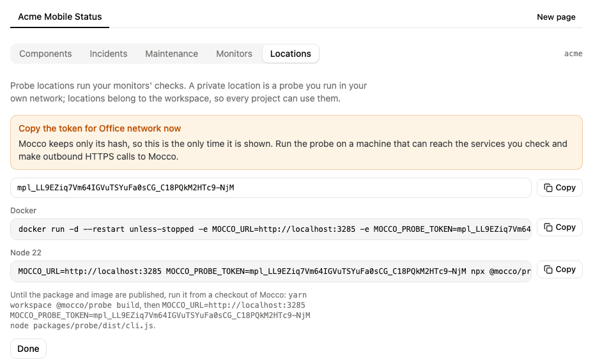Click the 'Copy the token for Office network now' heading
Image resolution: width=593 pixels, height=364 pixels.
(x=100, y=128)
